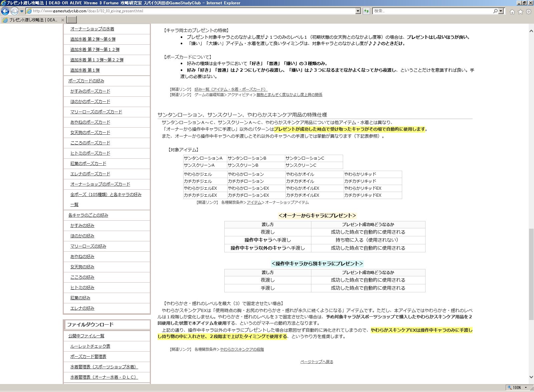Open かすみのポーズカード link
The height and width of the screenshot is (392, 534).
[x=90, y=91]
